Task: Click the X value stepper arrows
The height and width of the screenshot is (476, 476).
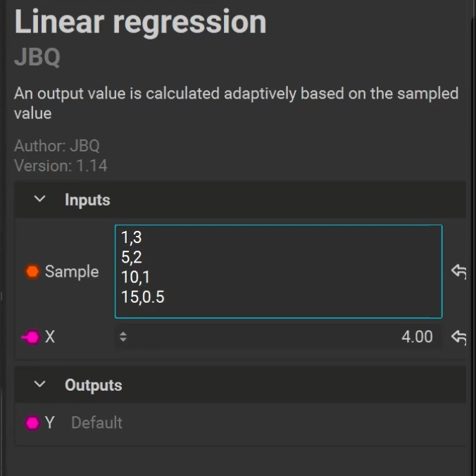Action: (123, 337)
